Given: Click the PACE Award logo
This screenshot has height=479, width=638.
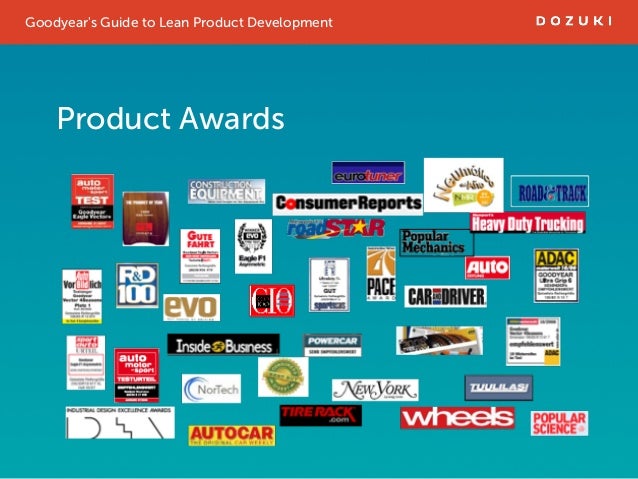Looking at the screenshot, I should click(x=381, y=273).
